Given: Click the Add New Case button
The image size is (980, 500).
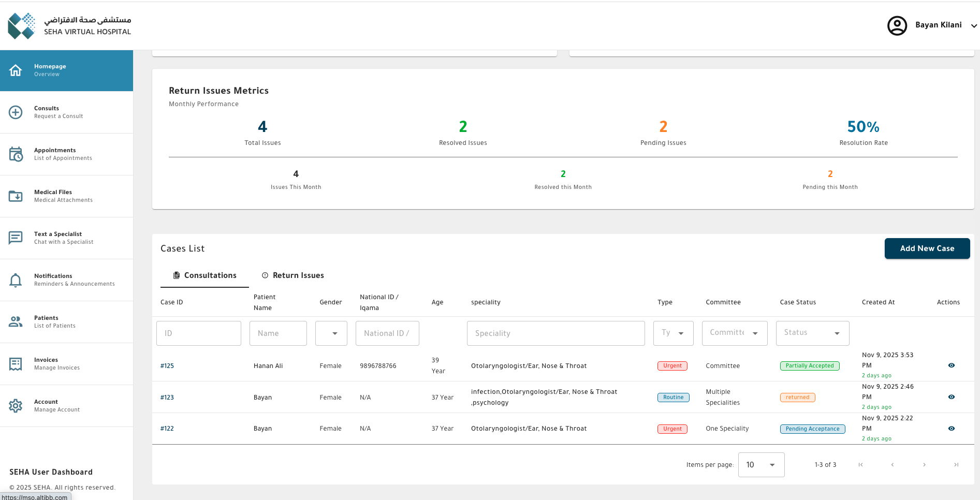Looking at the screenshot, I should [x=927, y=248].
